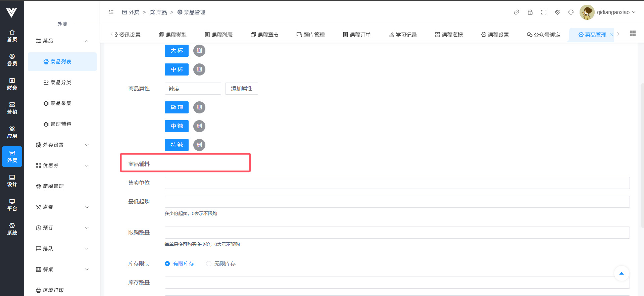Click the 添加属性 button

coord(241,89)
